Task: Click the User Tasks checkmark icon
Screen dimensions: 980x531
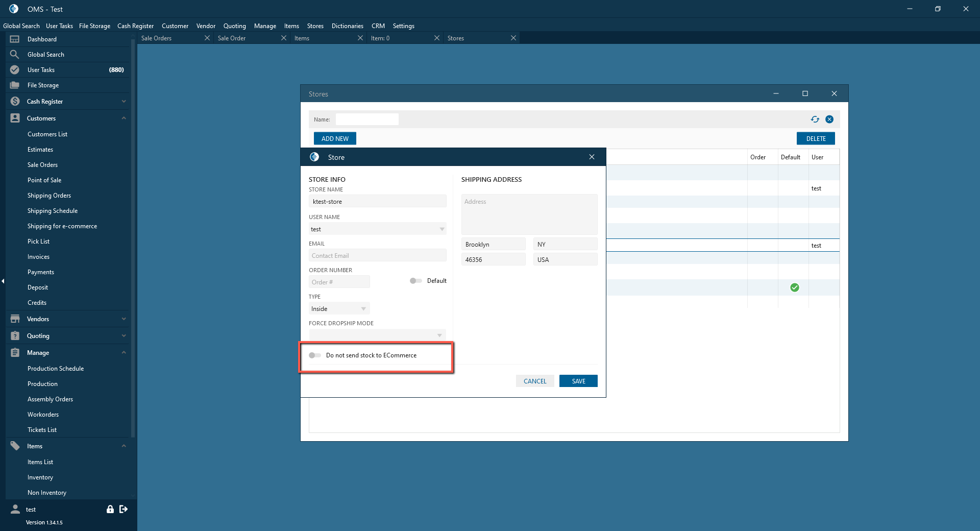Action: coord(15,70)
